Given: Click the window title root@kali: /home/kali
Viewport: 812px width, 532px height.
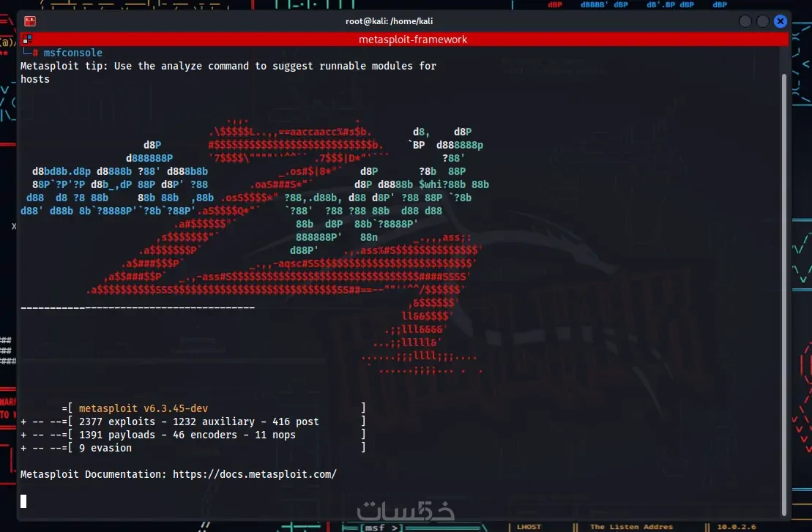Looking at the screenshot, I should point(389,21).
